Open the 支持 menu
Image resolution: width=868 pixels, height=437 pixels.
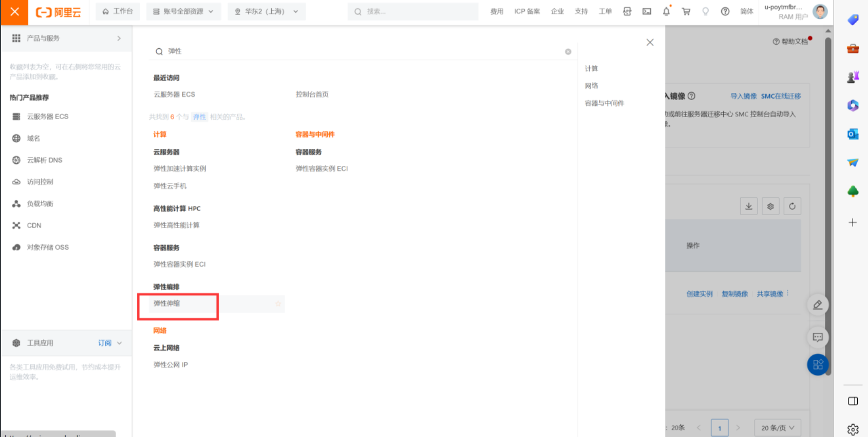click(x=581, y=11)
